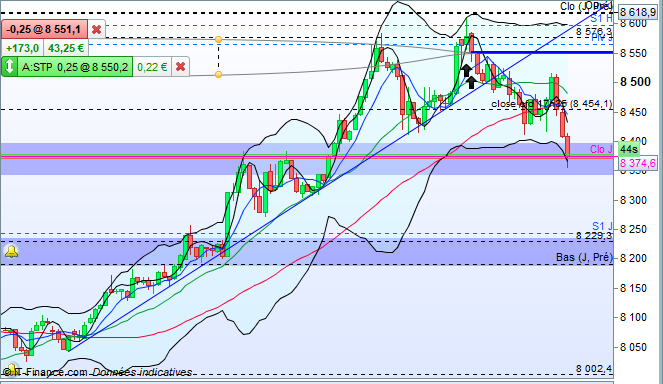Click the 8 500 price axis label
Viewport: 663px width, 384px height.
[635, 82]
